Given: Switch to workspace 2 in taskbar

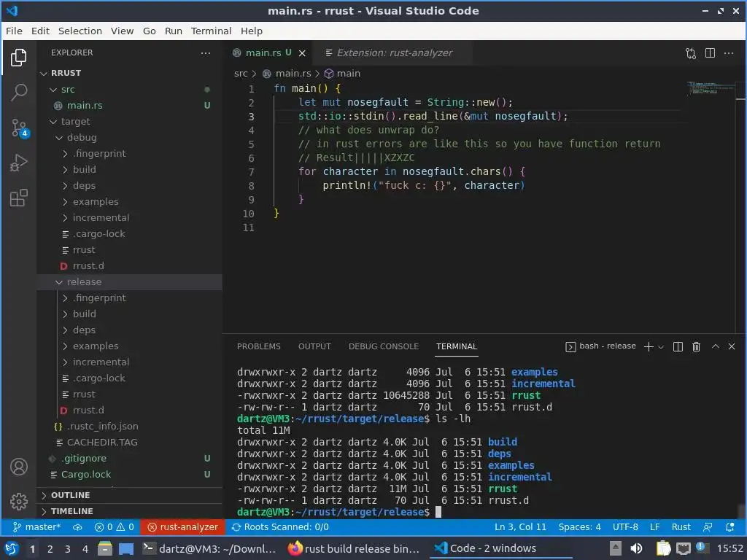Looking at the screenshot, I should point(50,549).
